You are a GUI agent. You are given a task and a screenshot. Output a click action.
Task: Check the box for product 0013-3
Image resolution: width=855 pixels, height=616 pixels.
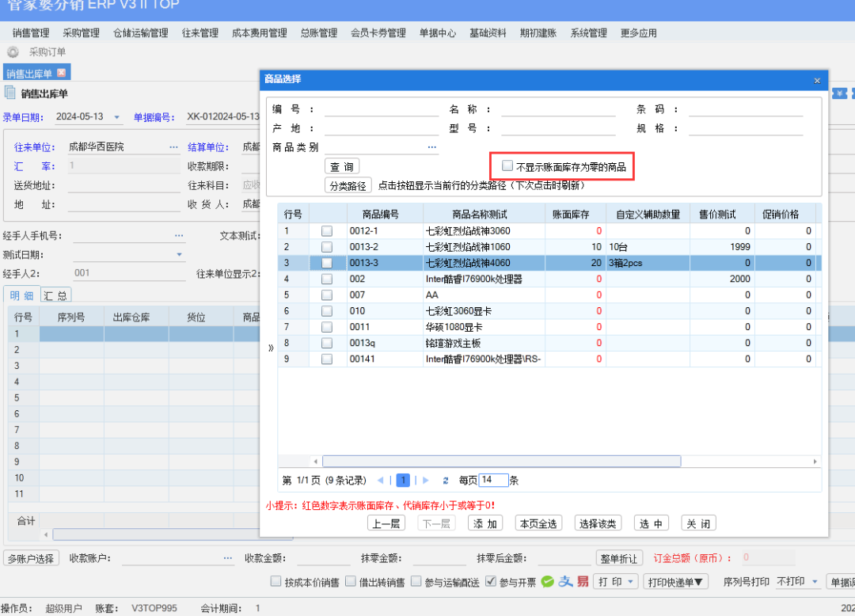327,263
